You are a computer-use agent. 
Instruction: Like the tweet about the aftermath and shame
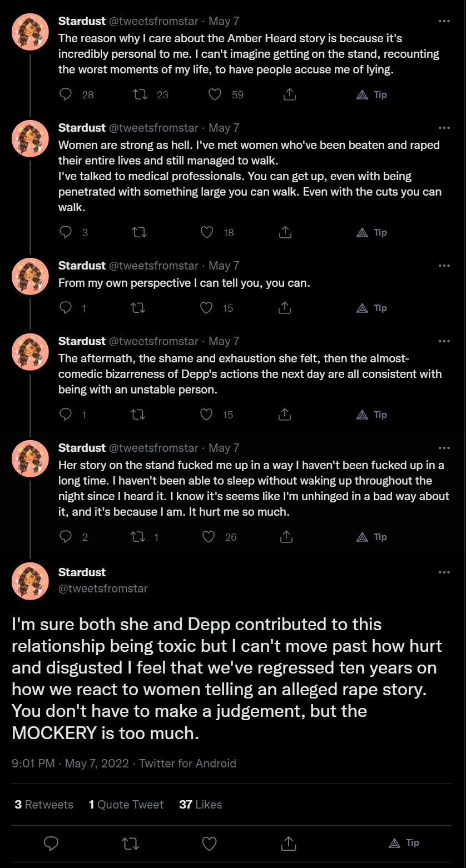(206, 415)
